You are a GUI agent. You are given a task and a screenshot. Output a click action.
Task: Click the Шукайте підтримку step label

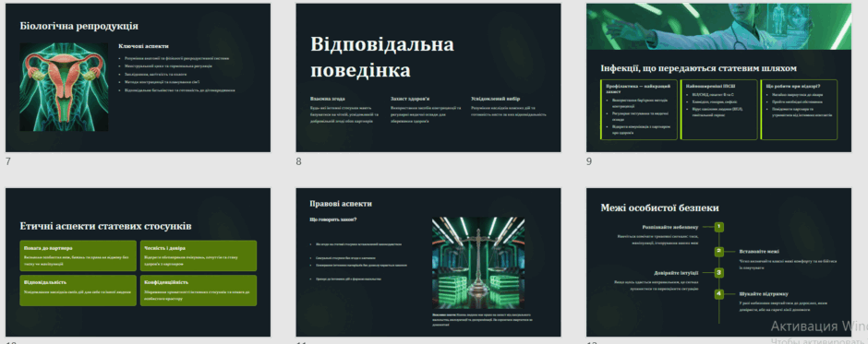(x=764, y=293)
